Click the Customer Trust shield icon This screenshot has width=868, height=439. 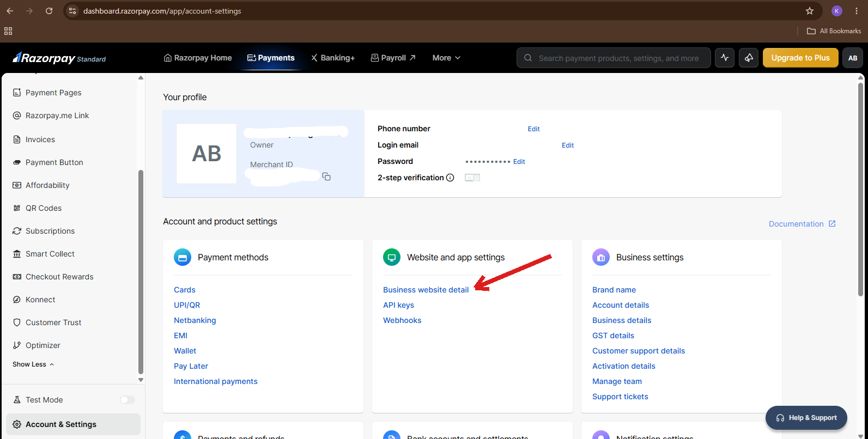click(x=17, y=322)
